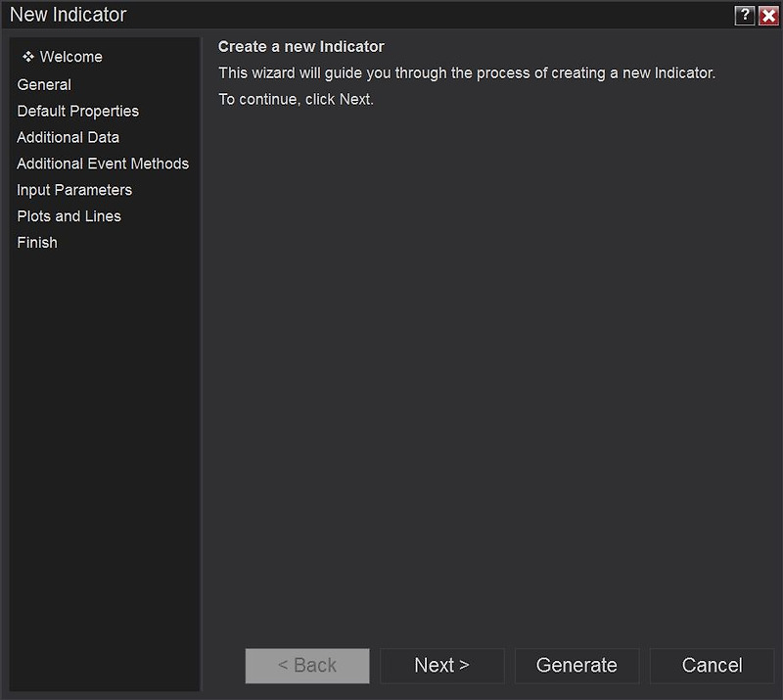
Task: Switch to the Input Parameters page
Action: pyautogui.click(x=74, y=190)
